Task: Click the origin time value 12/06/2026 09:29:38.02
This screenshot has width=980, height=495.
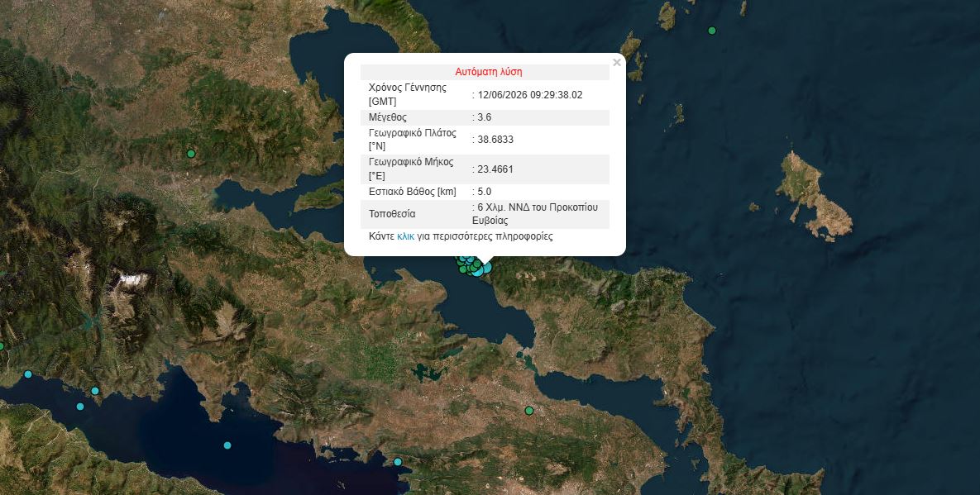Action: [529, 95]
